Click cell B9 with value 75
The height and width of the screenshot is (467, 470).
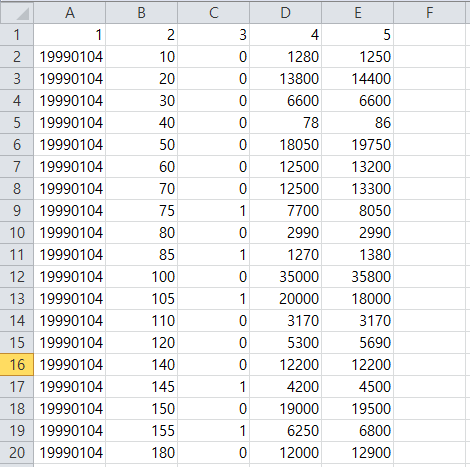tap(142, 211)
